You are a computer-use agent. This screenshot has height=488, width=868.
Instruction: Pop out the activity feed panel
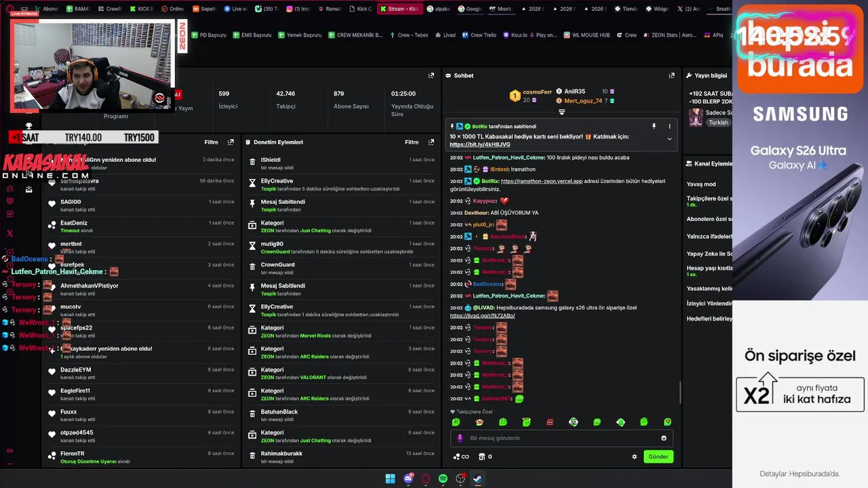(x=231, y=142)
